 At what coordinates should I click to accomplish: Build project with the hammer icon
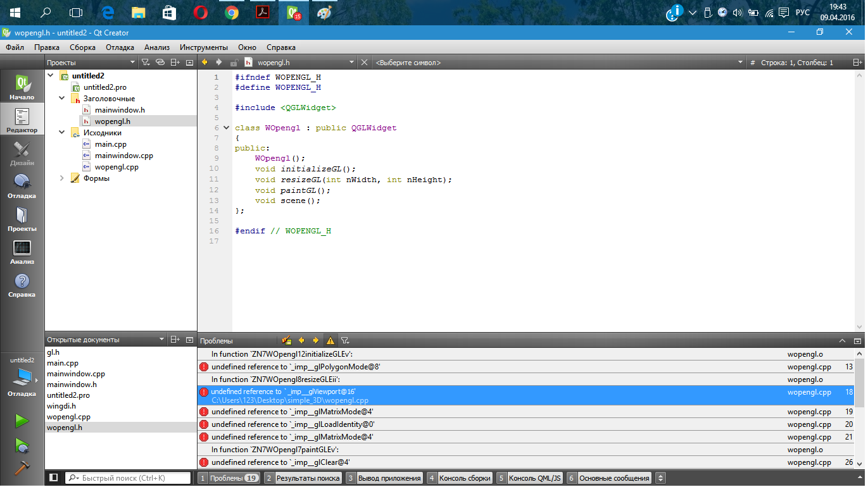click(x=22, y=467)
